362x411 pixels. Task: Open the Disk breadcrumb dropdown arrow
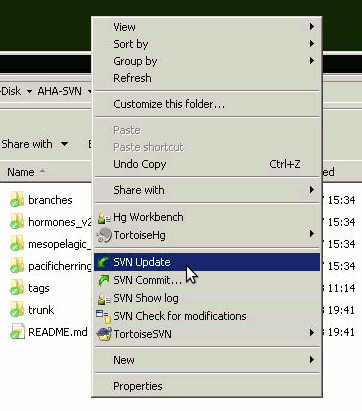pos(29,91)
